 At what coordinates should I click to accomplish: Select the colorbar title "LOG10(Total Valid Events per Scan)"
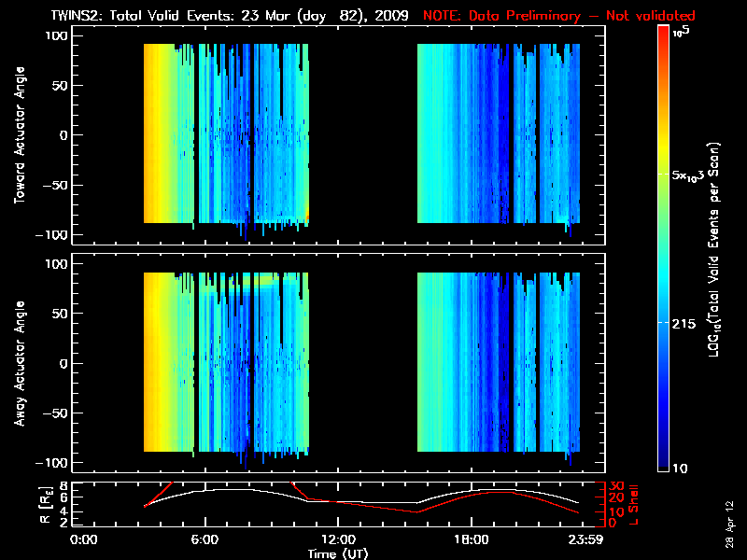click(716, 250)
